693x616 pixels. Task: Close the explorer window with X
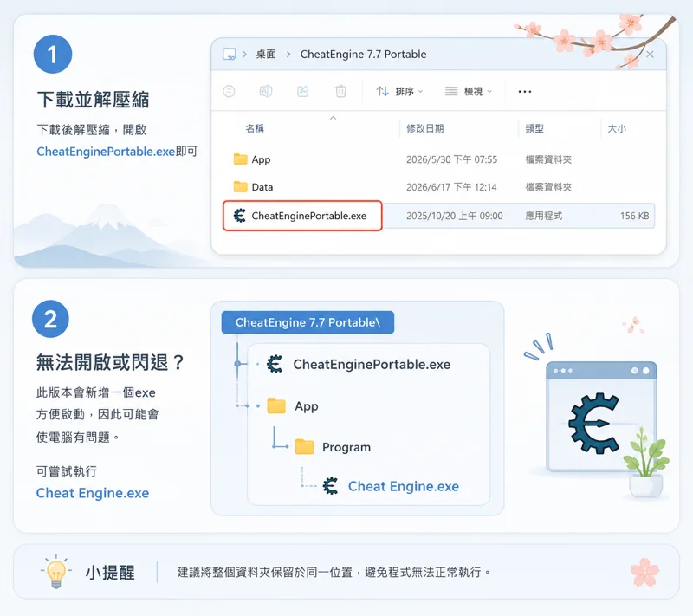point(650,55)
